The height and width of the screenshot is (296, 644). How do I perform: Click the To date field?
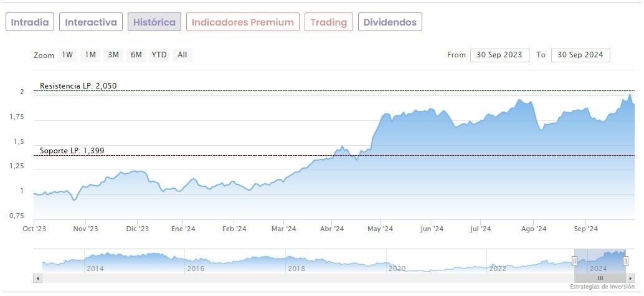[580, 55]
